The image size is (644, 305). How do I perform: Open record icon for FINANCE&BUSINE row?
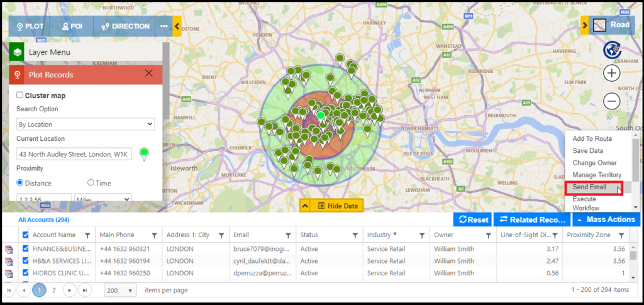(x=9, y=249)
